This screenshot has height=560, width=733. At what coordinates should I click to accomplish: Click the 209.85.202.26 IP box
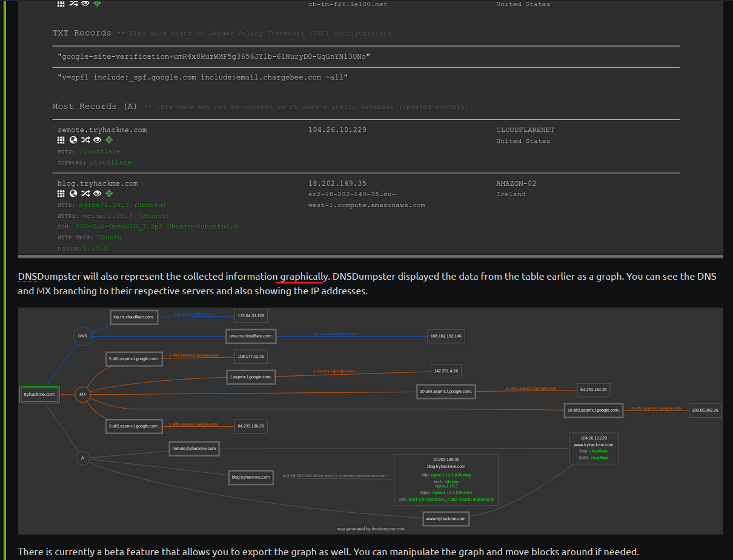point(705,410)
